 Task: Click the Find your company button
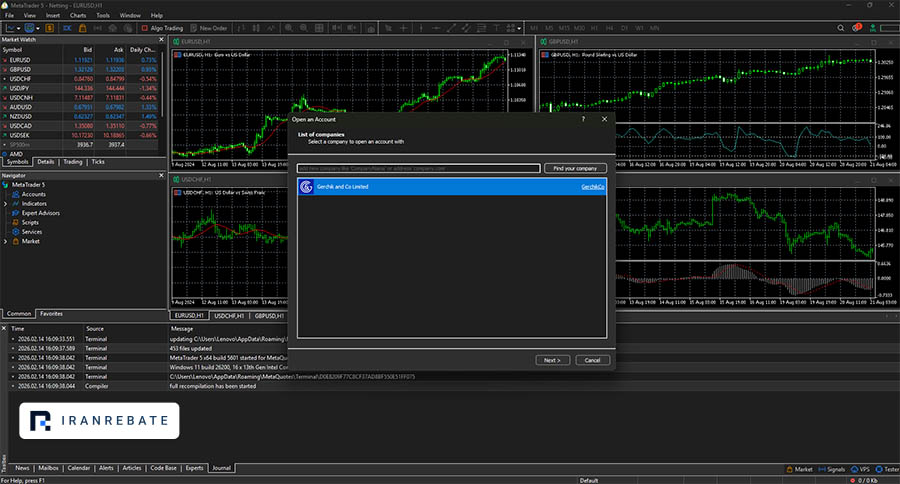[x=575, y=168]
